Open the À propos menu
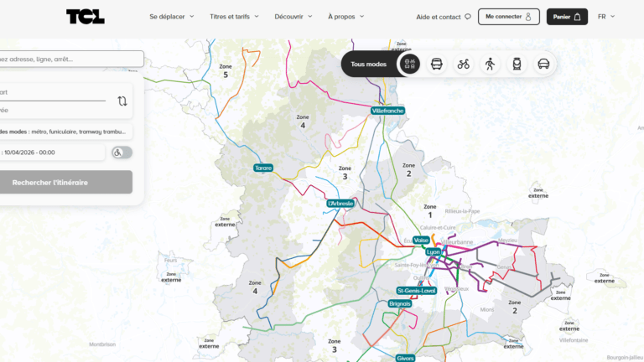 pos(346,17)
